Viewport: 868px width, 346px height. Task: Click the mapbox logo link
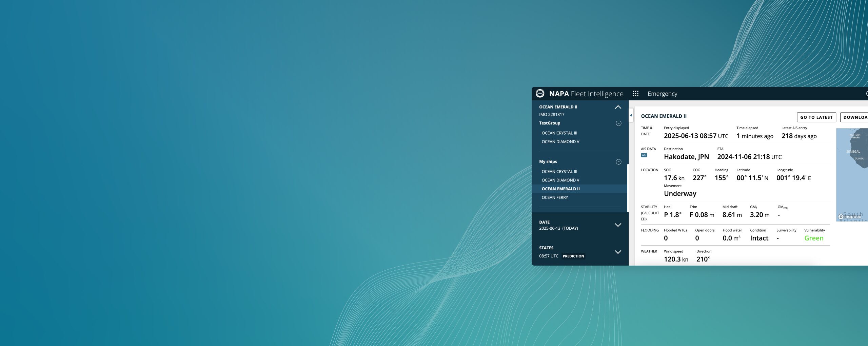click(x=849, y=217)
